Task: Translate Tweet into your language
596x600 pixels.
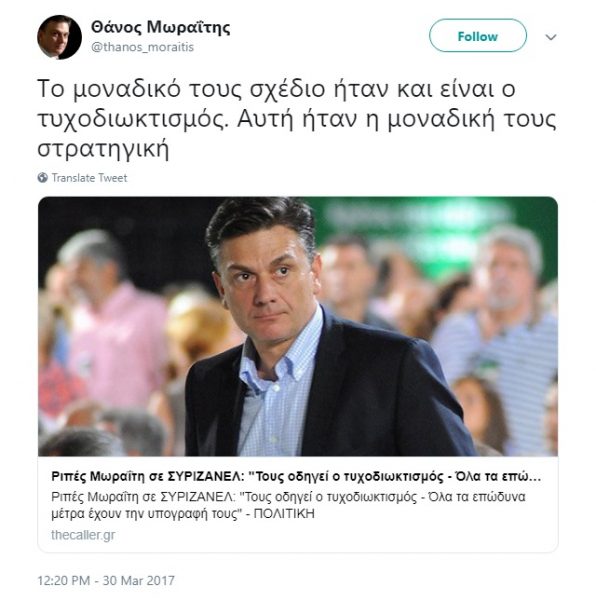Action: [89, 178]
